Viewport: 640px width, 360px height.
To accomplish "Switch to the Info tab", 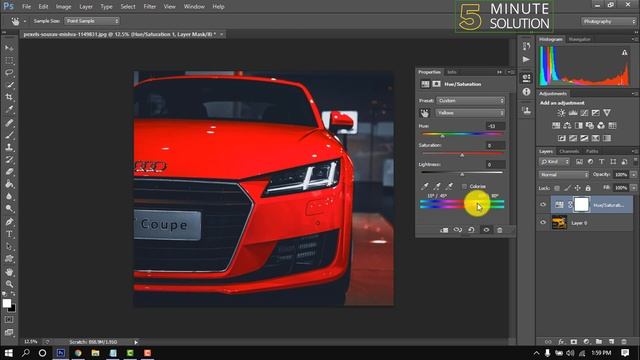I will pos(451,72).
